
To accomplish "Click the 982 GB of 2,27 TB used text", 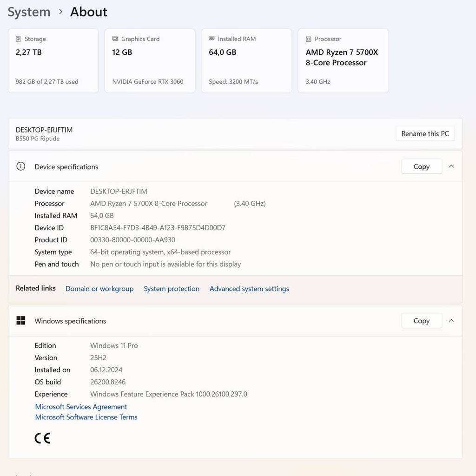I will point(47,82).
